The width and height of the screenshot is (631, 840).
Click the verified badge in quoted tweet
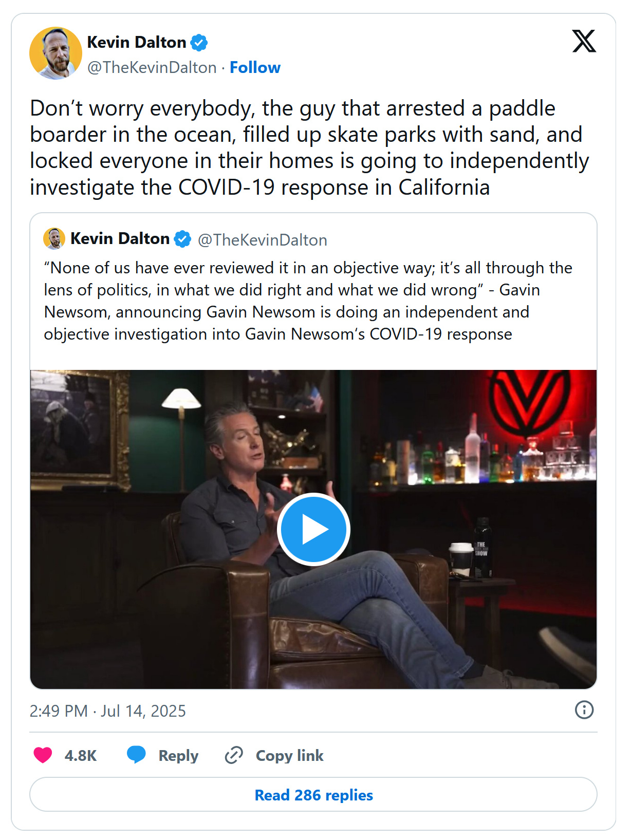(182, 239)
